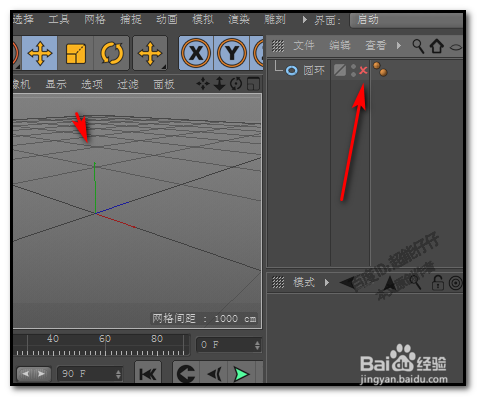Click the object manager home icon
Image resolution: width=477 pixels, height=397 pixels.
(436, 46)
